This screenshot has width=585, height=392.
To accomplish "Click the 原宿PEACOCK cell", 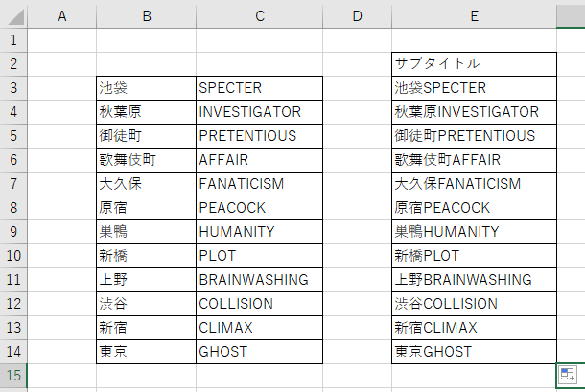I will pyautogui.click(x=474, y=208).
